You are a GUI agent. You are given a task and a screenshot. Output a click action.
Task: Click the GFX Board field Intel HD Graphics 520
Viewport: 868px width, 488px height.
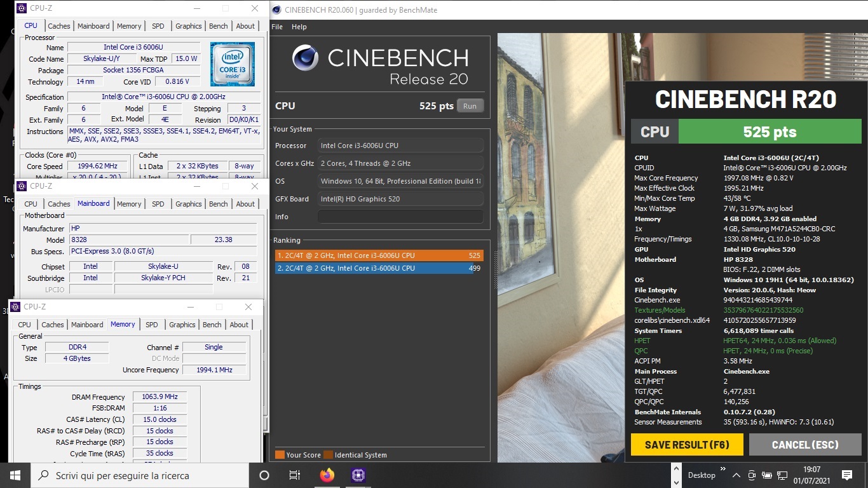[x=400, y=199]
